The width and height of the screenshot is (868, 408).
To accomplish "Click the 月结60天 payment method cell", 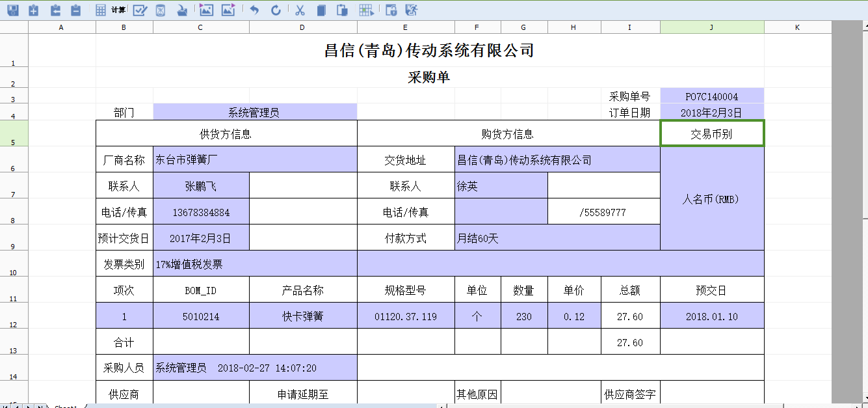I will pos(557,238).
